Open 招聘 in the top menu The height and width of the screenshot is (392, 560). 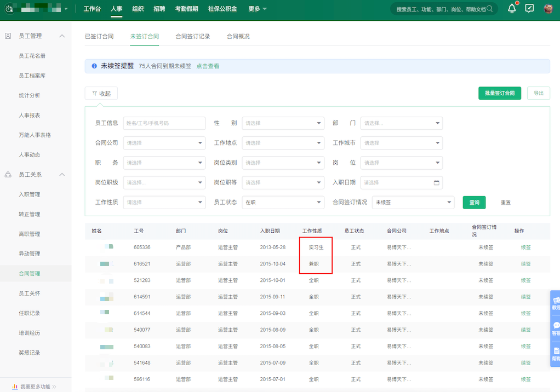tap(159, 9)
